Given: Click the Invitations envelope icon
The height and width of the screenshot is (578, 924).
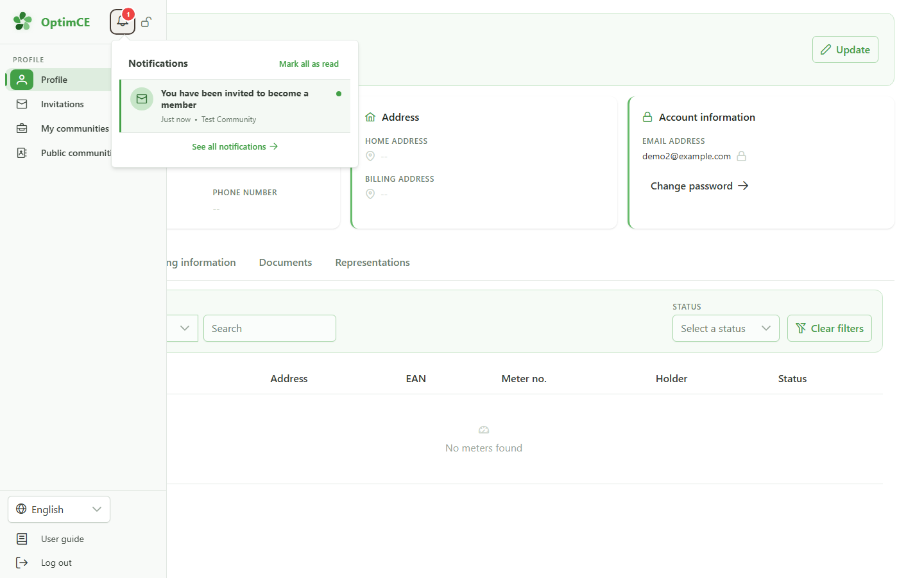Looking at the screenshot, I should pyautogui.click(x=22, y=104).
